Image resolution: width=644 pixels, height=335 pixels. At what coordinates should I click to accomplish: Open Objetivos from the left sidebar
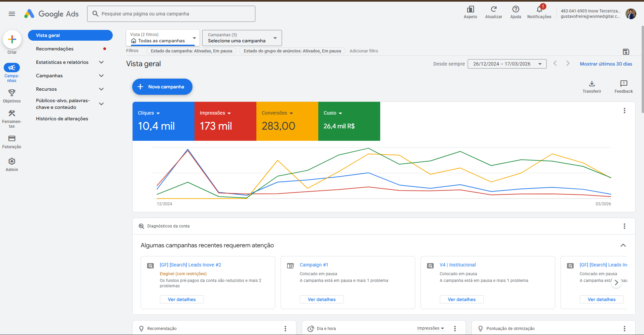pyautogui.click(x=11, y=93)
